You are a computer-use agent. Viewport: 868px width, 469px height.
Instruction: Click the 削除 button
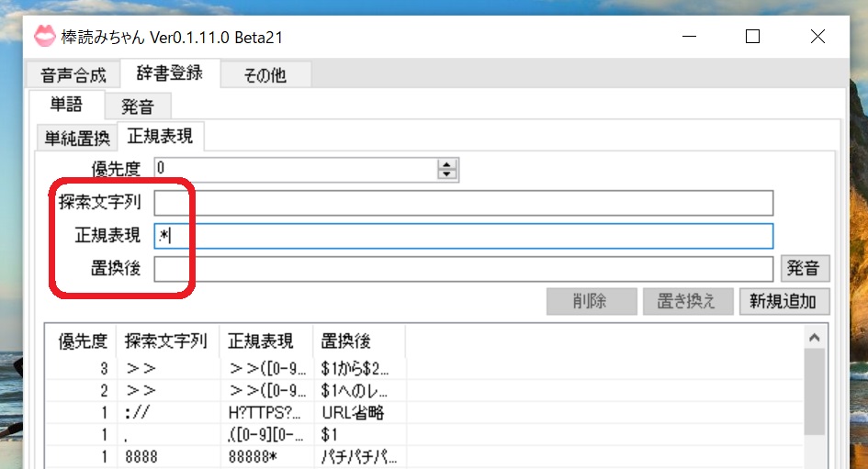click(592, 301)
